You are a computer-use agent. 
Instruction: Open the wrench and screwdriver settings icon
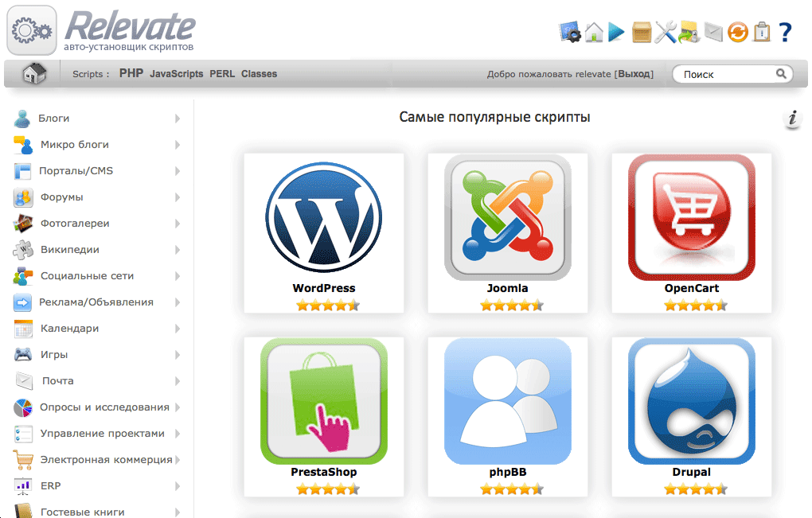666,32
